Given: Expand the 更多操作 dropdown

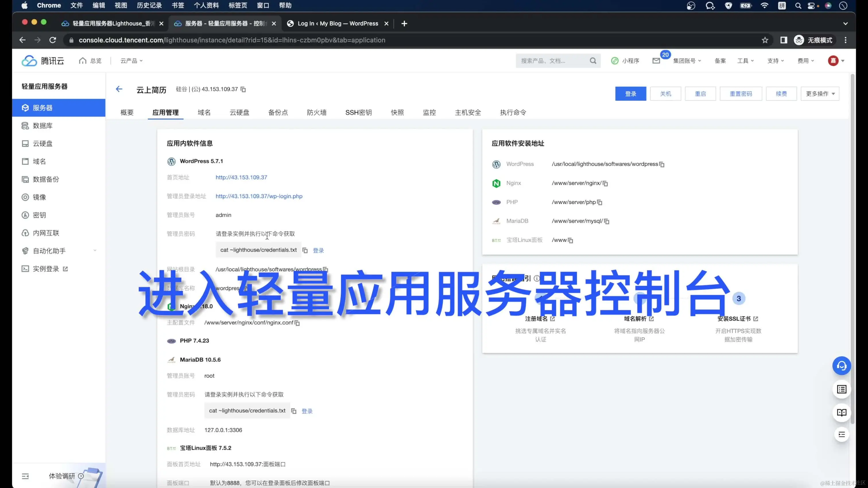Looking at the screenshot, I should [x=820, y=94].
